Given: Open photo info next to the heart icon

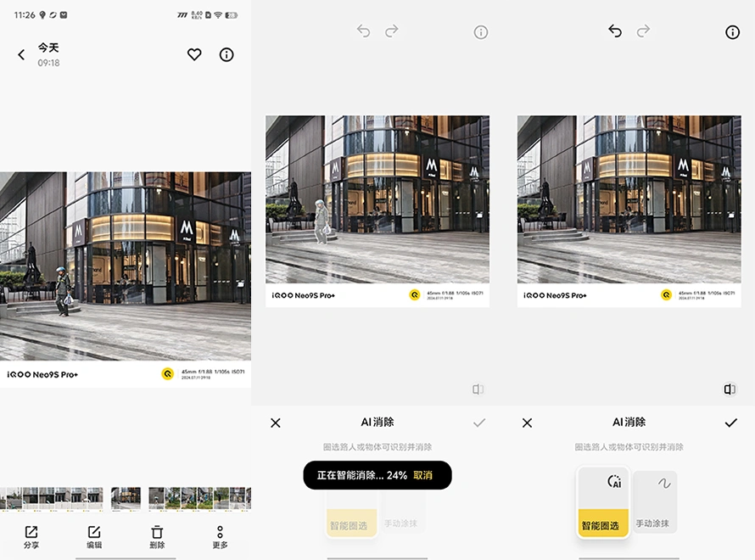Looking at the screenshot, I should coord(226,54).
